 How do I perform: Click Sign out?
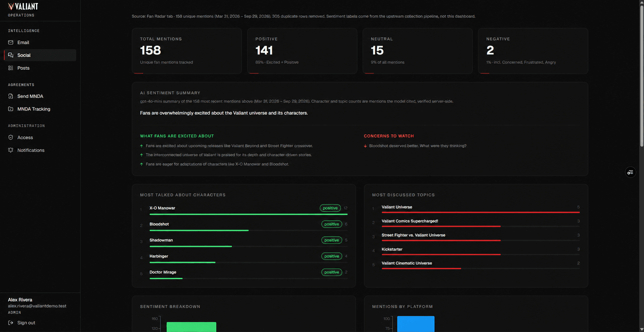[x=22, y=323]
